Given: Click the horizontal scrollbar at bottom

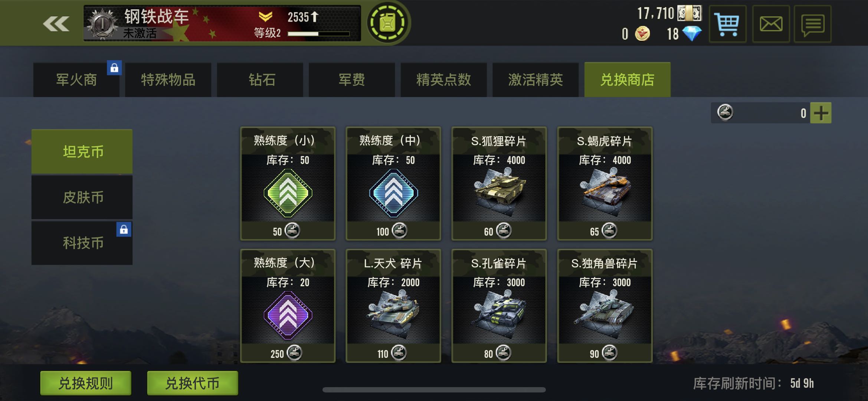Looking at the screenshot, I should point(434,389).
